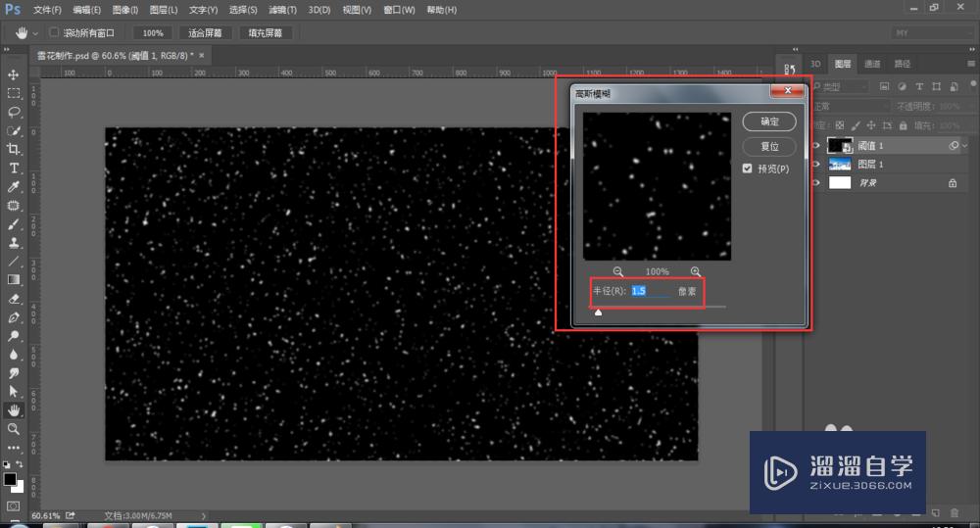Hide the 背景 layer
The height and width of the screenshot is (528, 980).
tap(815, 183)
